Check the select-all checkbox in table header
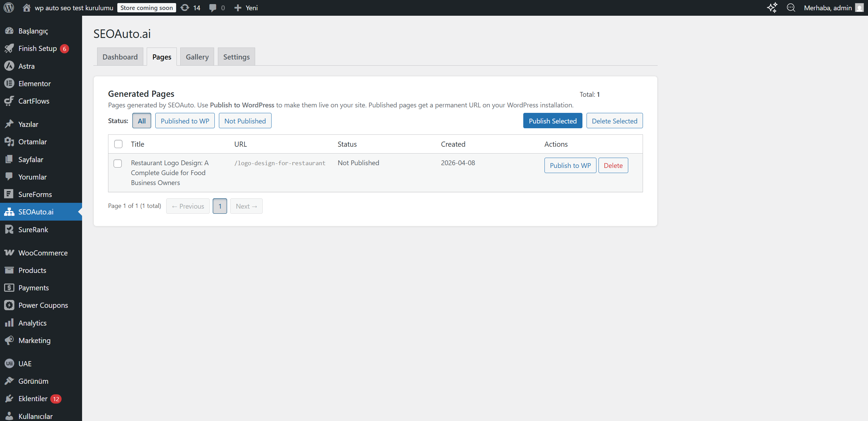This screenshot has height=421, width=868. click(x=118, y=144)
